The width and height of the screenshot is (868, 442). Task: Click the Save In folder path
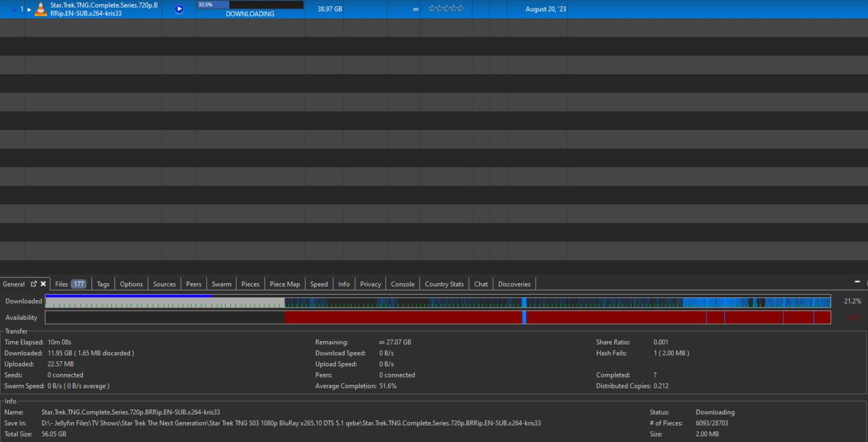click(x=291, y=423)
